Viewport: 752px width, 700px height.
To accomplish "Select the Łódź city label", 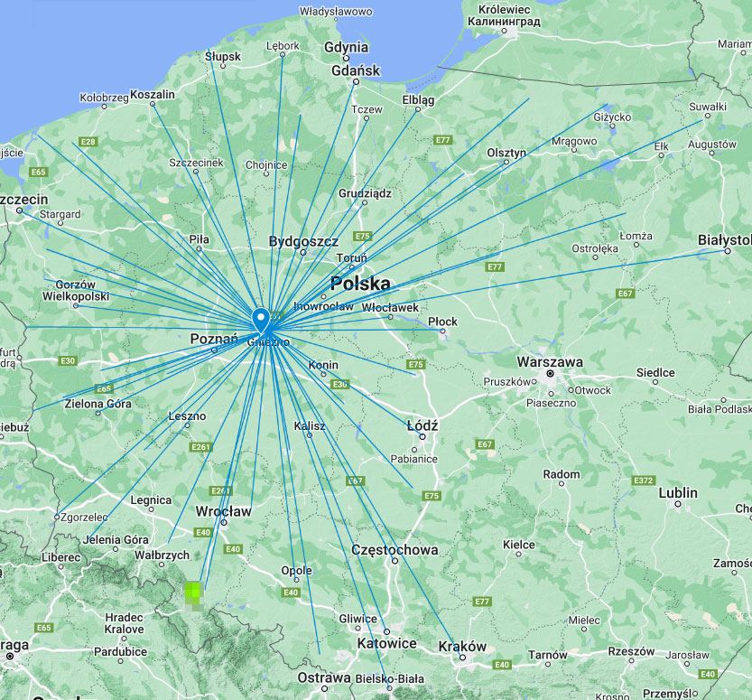I will click(x=422, y=425).
